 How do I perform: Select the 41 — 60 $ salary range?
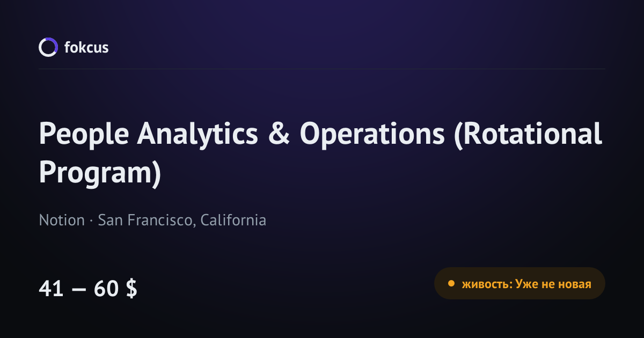tap(88, 289)
